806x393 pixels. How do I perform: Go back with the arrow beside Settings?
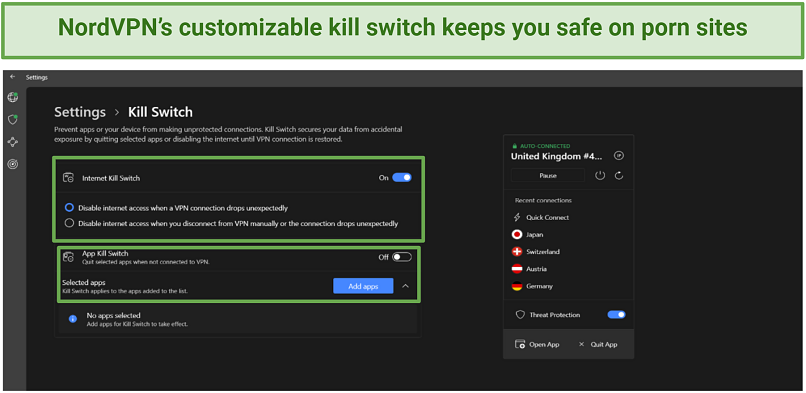point(13,77)
